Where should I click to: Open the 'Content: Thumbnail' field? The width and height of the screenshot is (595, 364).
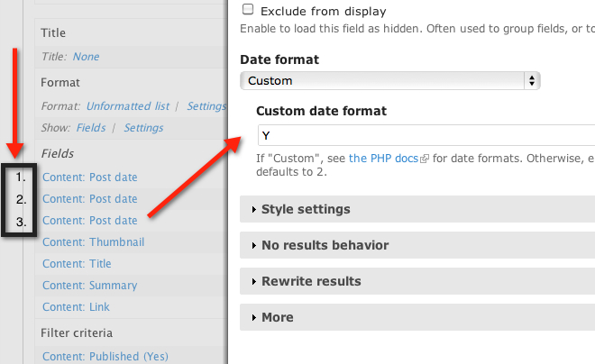93,242
